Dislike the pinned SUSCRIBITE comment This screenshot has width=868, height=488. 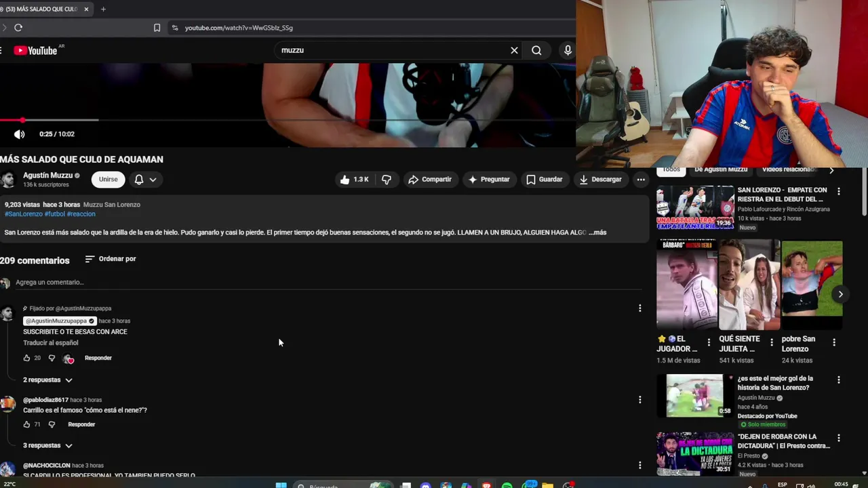(52, 358)
